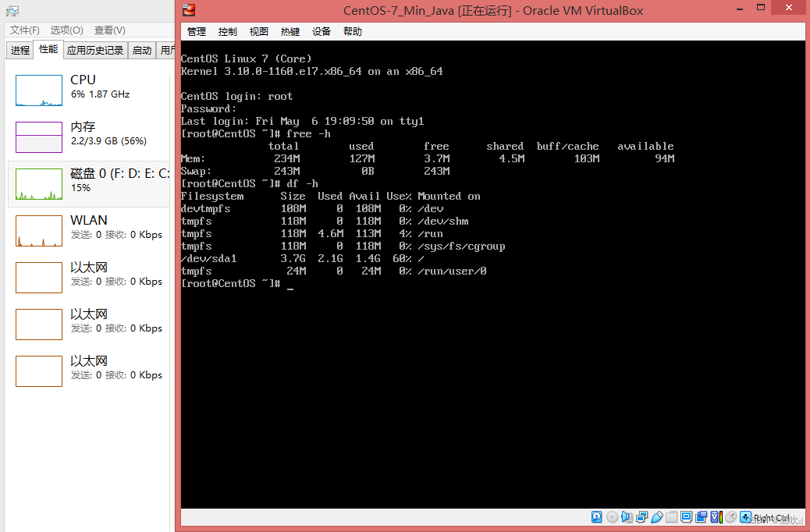Open the 控制 menu in VirtualBox
Screen dimensions: 810x532
(x=227, y=31)
